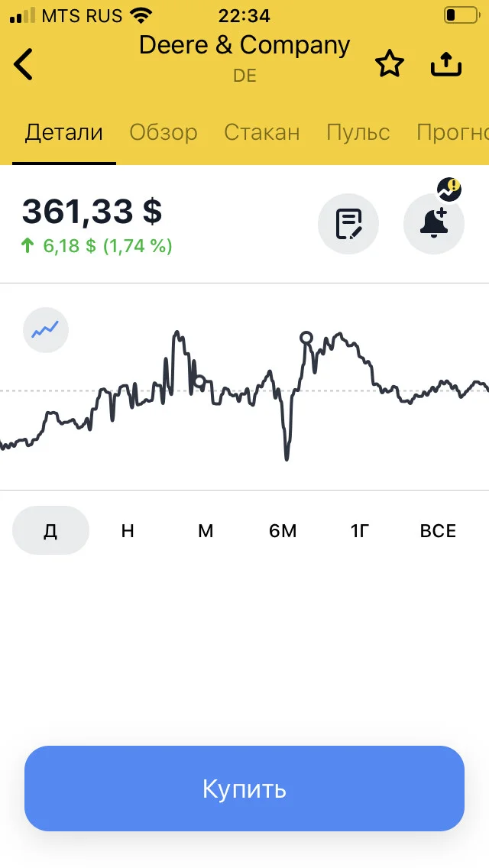Open the share icon in header
This screenshot has height=868, width=489.
point(445,64)
